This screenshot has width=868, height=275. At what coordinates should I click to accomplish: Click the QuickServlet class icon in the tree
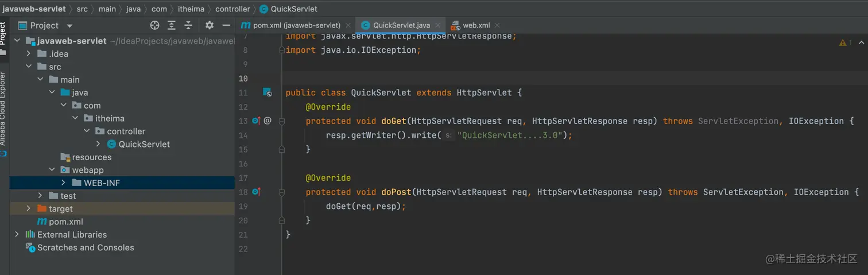click(111, 144)
